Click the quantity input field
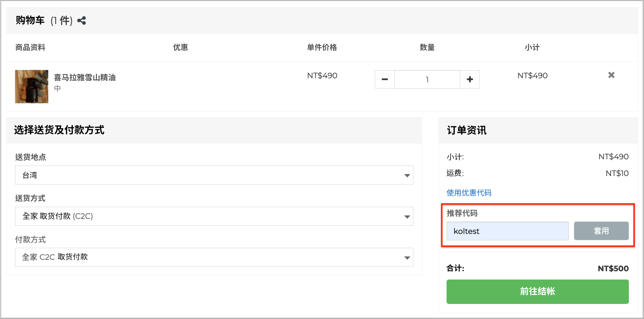The image size is (644, 319). point(427,79)
